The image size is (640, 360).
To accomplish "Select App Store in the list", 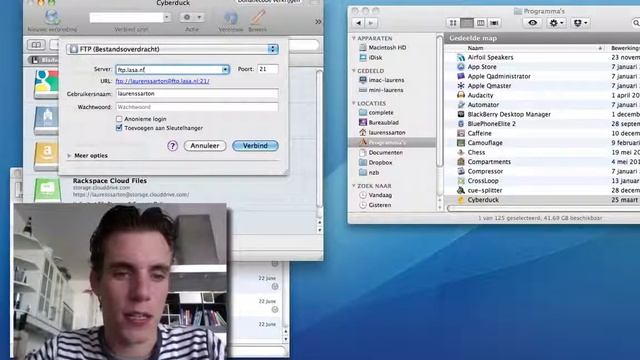I will click(482, 67).
